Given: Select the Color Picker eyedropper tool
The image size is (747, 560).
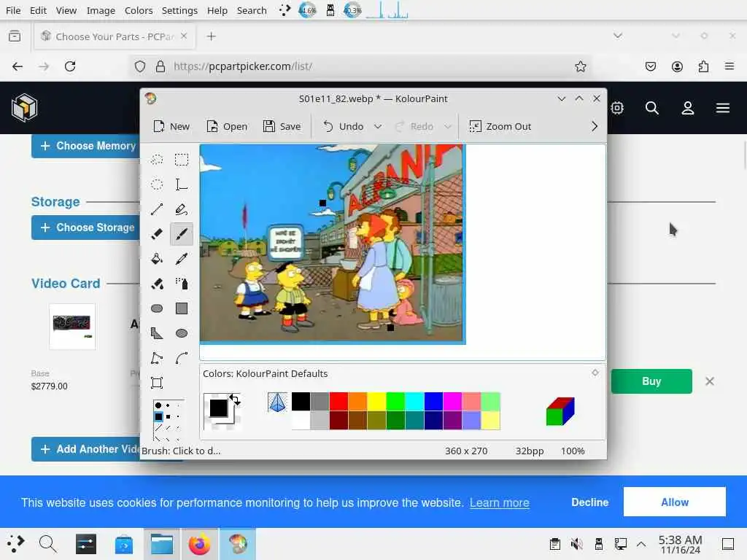Looking at the screenshot, I should tap(182, 259).
